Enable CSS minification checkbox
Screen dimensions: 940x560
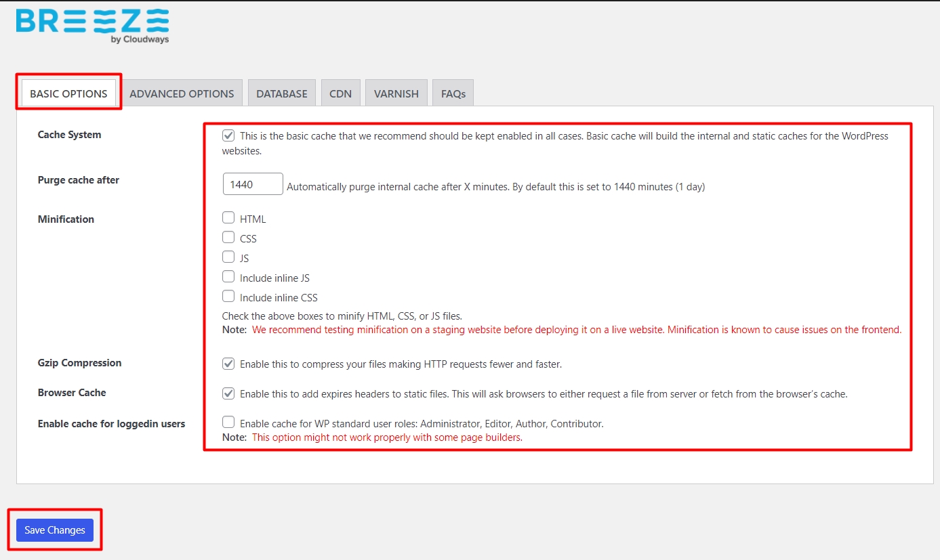(228, 238)
